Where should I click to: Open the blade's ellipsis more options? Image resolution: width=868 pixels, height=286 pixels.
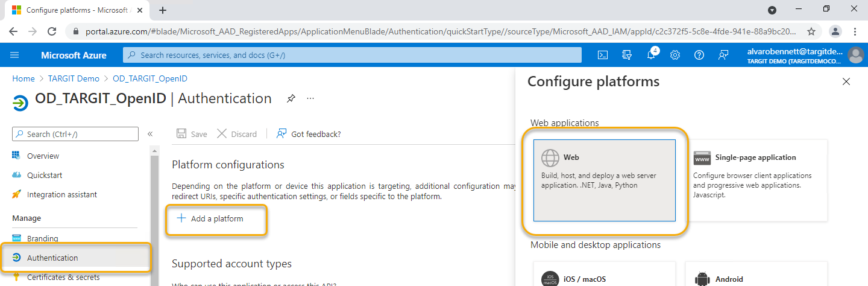(310, 98)
